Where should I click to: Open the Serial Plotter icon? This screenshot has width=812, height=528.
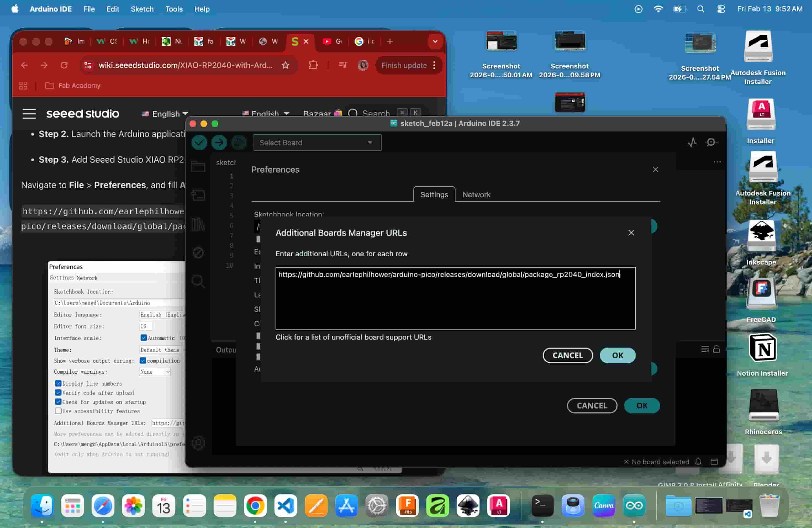(x=692, y=142)
